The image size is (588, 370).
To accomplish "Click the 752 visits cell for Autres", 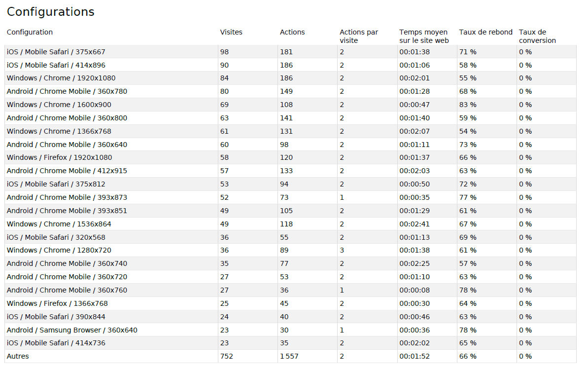I will tap(227, 356).
